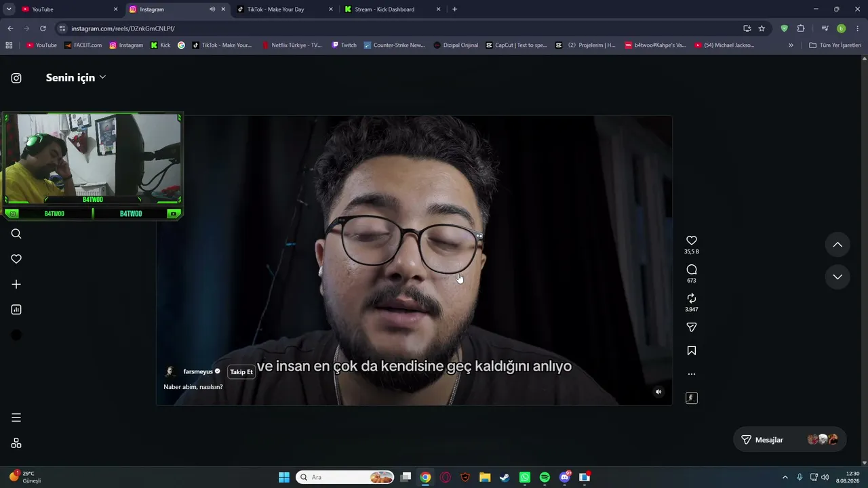Open the farsmeyus profile name
The image size is (868, 488).
[x=198, y=372]
